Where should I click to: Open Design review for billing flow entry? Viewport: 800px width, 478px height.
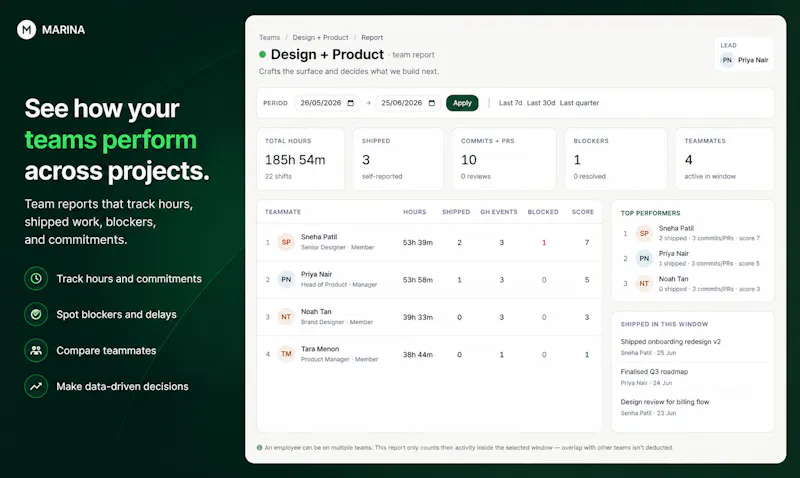tap(665, 401)
